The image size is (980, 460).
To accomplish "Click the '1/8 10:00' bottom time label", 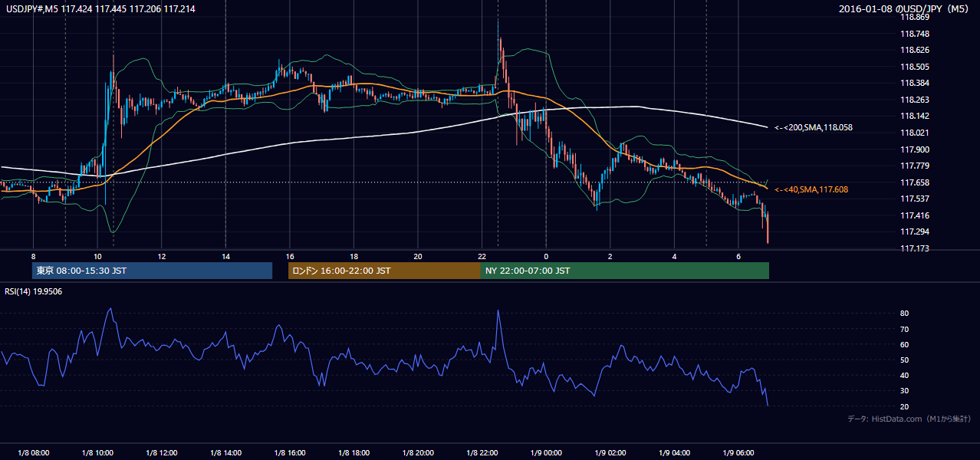I will (x=97, y=452).
